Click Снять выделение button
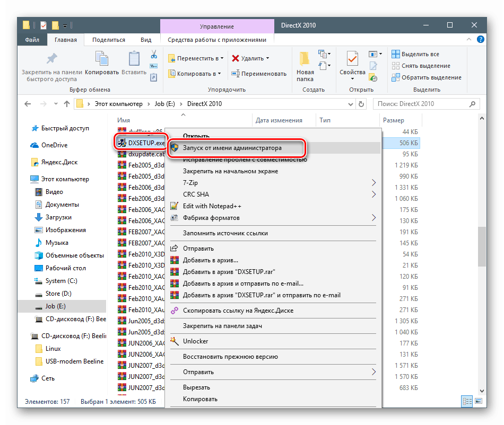This screenshot has height=425, width=504. 421,66
